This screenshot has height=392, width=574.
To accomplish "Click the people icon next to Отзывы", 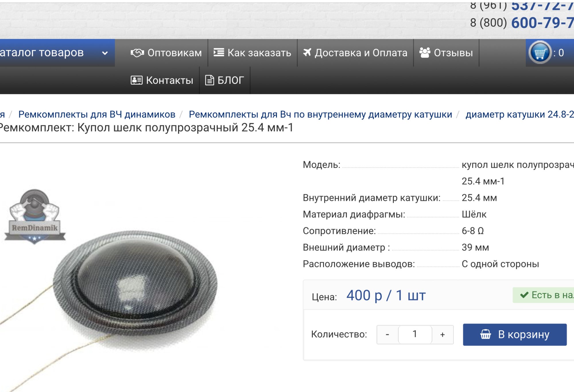I will click(425, 52).
